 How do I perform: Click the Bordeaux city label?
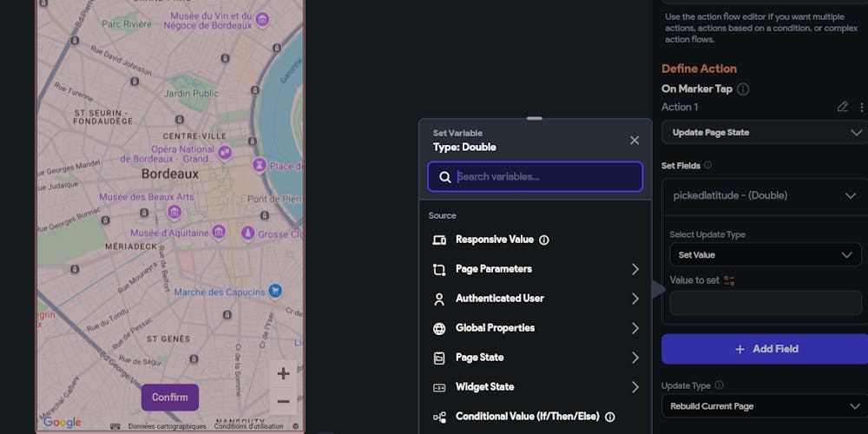pos(170,174)
